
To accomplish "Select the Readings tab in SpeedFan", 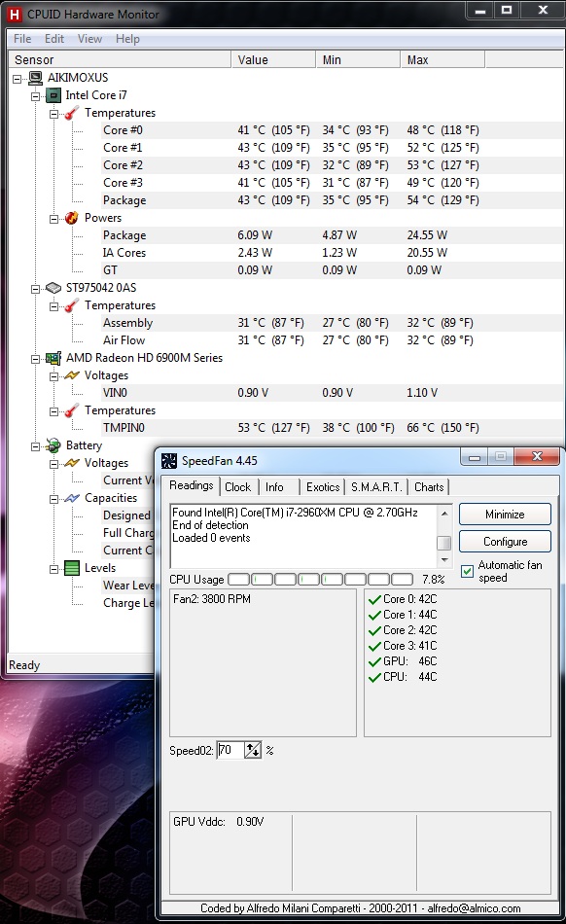I will [x=191, y=485].
